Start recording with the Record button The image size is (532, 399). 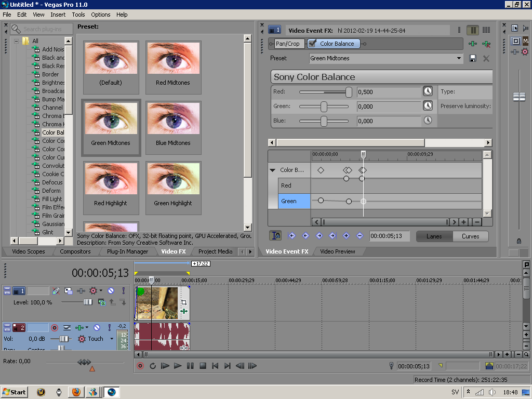tap(140, 366)
